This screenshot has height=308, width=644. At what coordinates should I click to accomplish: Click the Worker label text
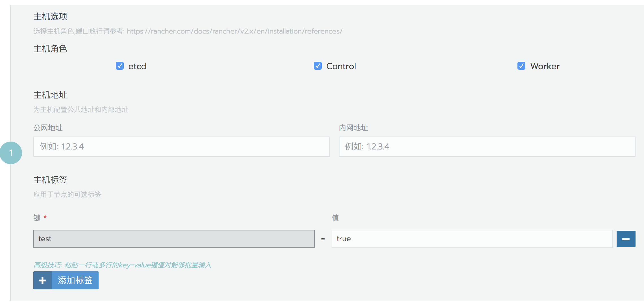click(x=545, y=66)
